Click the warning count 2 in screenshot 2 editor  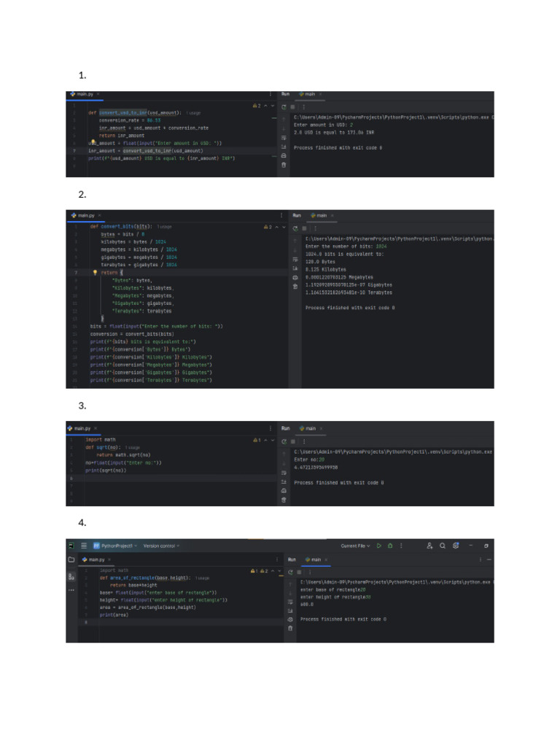[268, 227]
